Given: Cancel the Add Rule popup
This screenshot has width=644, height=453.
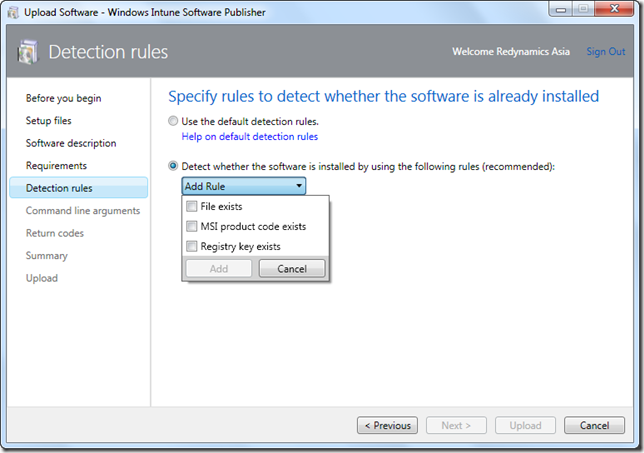Looking at the screenshot, I should click(x=292, y=269).
